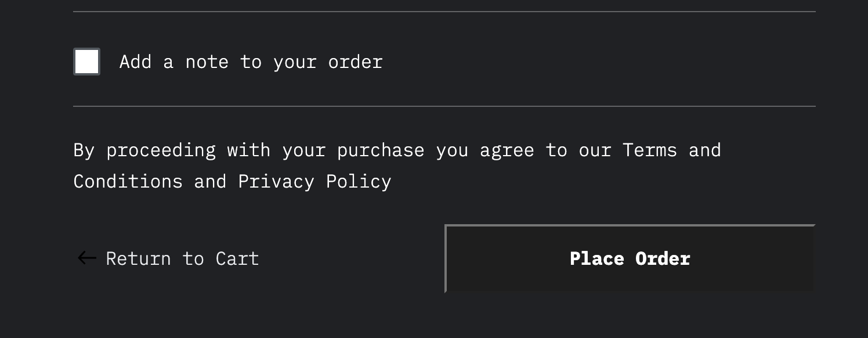868x338 pixels.
Task: Enable the Add a note to your order checkbox
Action: coord(86,61)
